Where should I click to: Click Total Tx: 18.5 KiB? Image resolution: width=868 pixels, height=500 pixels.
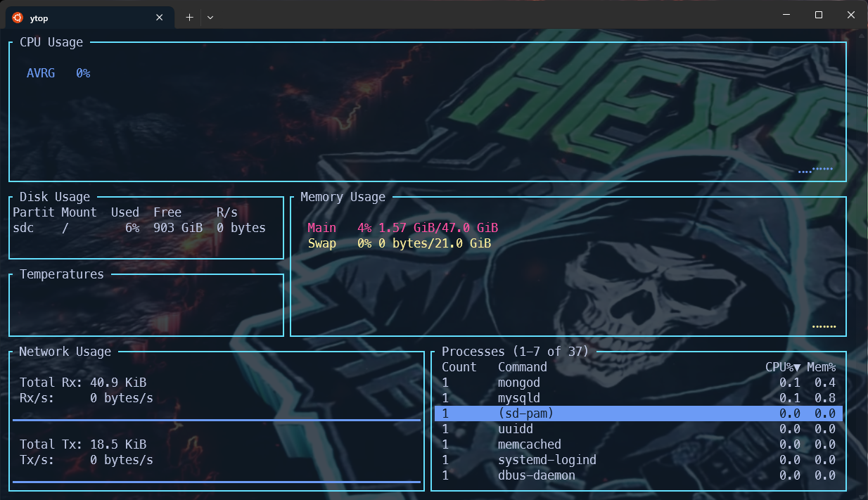point(83,444)
